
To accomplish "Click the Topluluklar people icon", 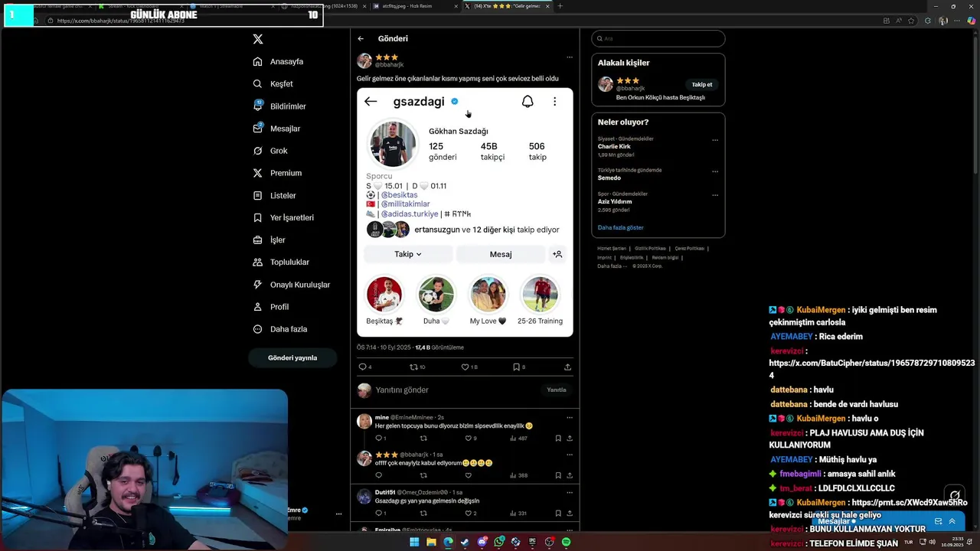I will [x=258, y=262].
